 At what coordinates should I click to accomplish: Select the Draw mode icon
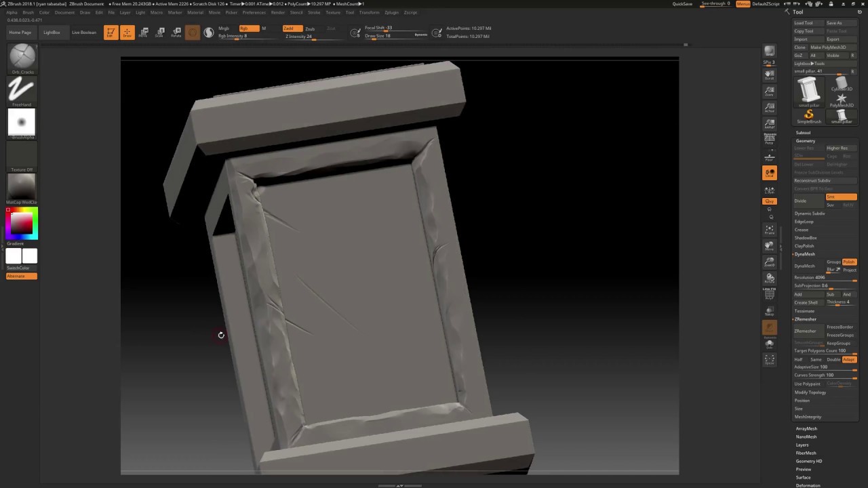(x=127, y=33)
